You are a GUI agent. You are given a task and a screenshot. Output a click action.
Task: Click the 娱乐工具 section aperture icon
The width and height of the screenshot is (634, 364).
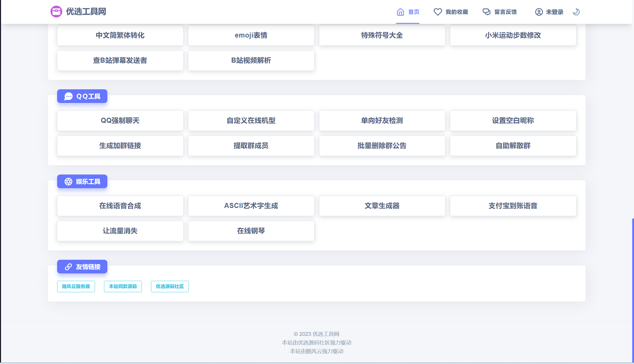(x=68, y=182)
